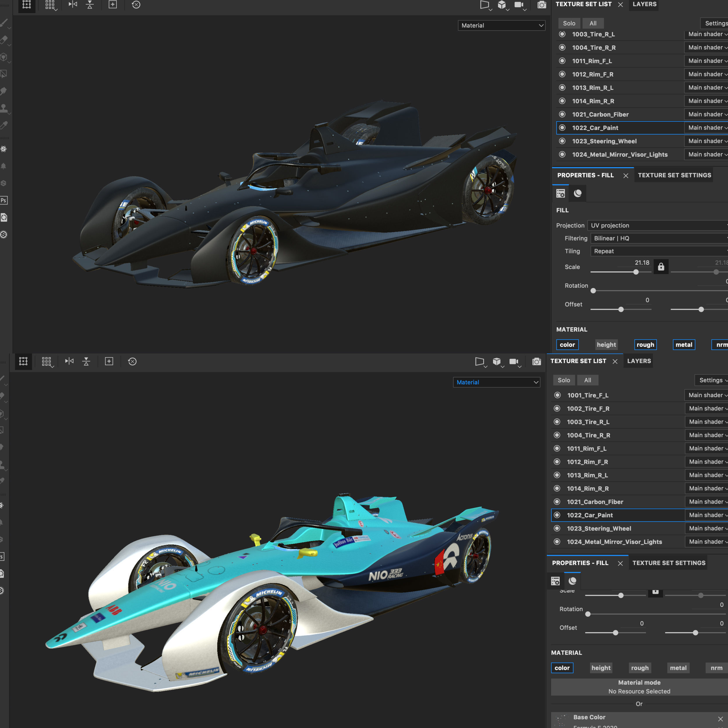This screenshot has height=728, width=728.
Task: Click the Scale slider handle showing 21.18
Action: [x=636, y=272]
